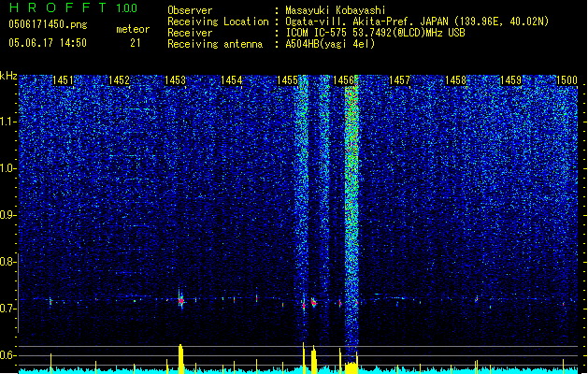
Task: Click the date stamp 05.06.17 14:50
Action: (x=48, y=43)
